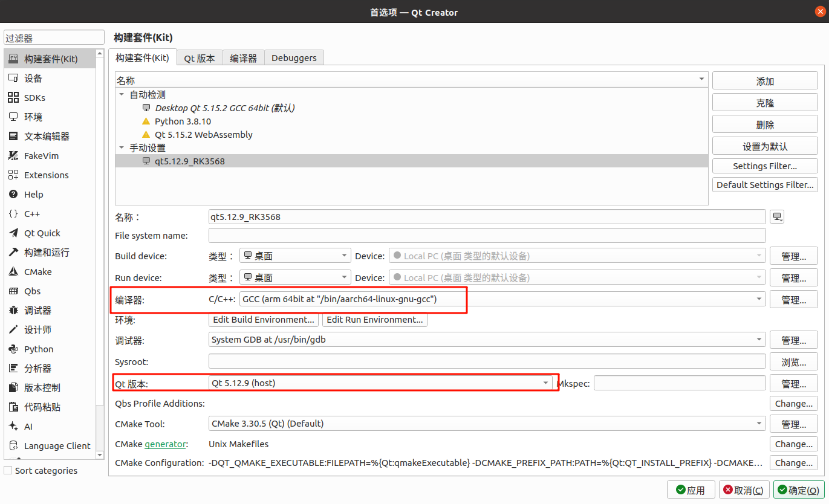The image size is (829, 504).
Task: Open the CMake triangle icon
Action: 13,271
